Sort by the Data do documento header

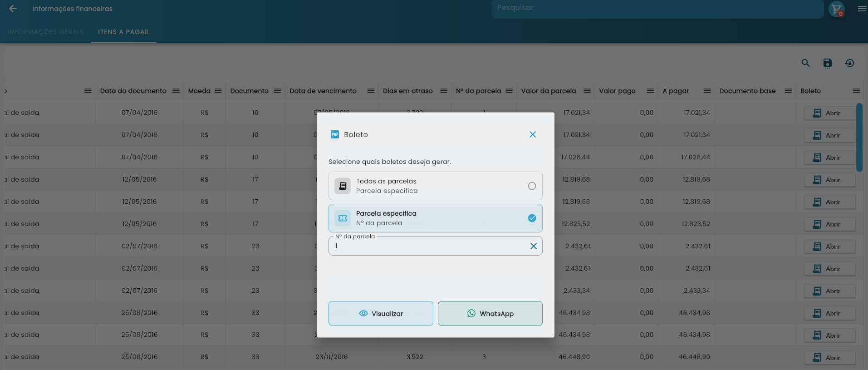[133, 91]
